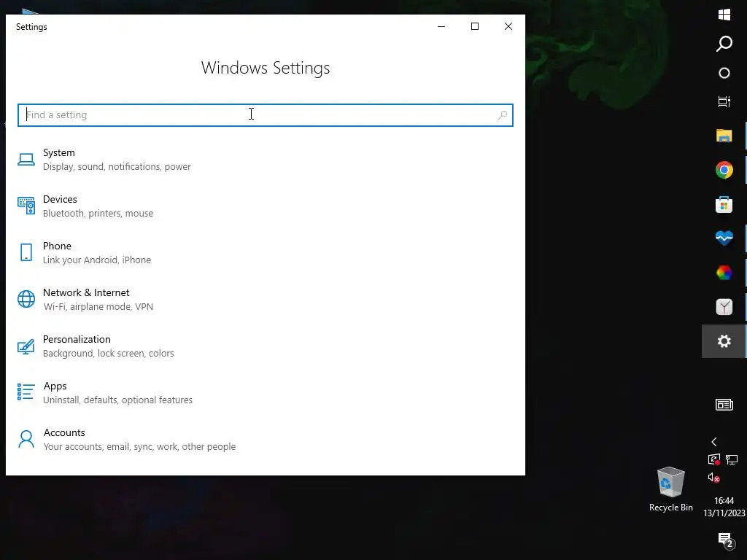747x560 pixels.
Task: Maximize the Settings window
Action: pyautogui.click(x=474, y=26)
